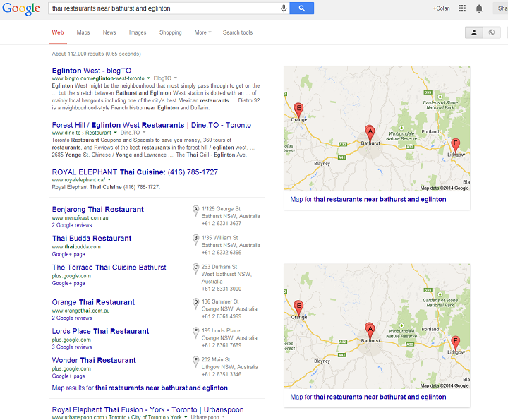Open Search tools
The width and height of the screenshot is (508, 420).
238,32
